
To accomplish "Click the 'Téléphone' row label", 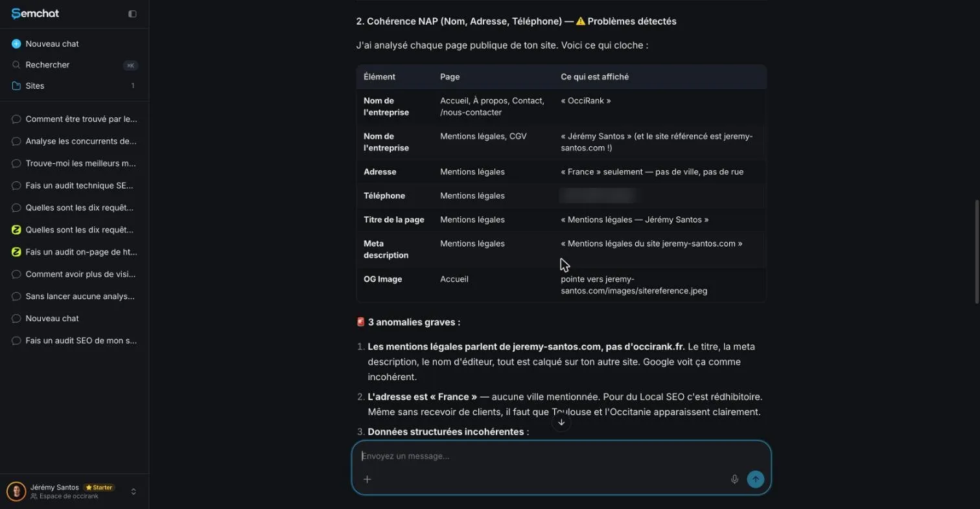I will [384, 196].
